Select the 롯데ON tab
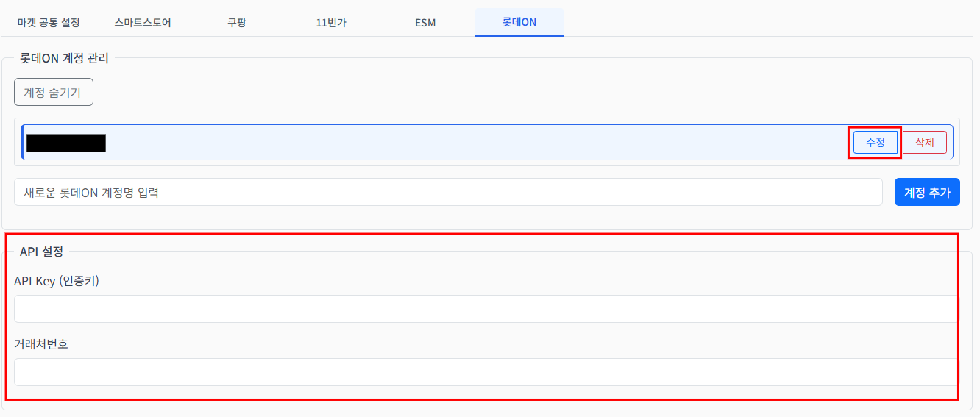The image size is (980, 417). coord(519,22)
